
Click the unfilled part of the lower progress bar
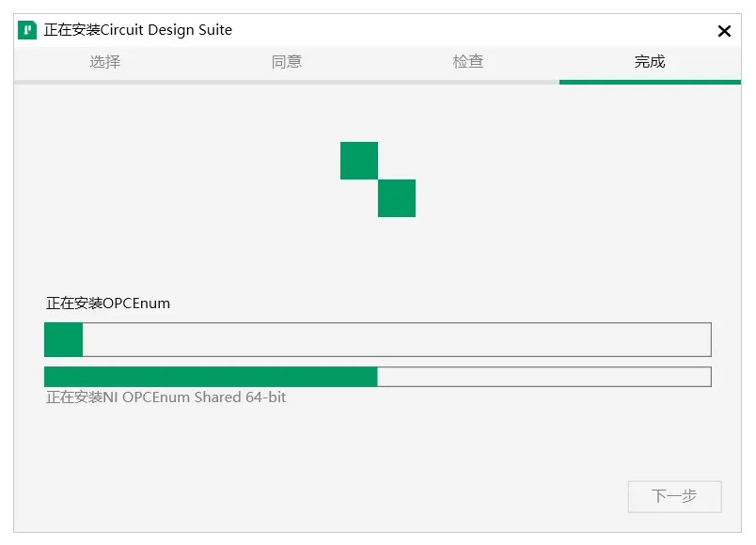pos(543,377)
